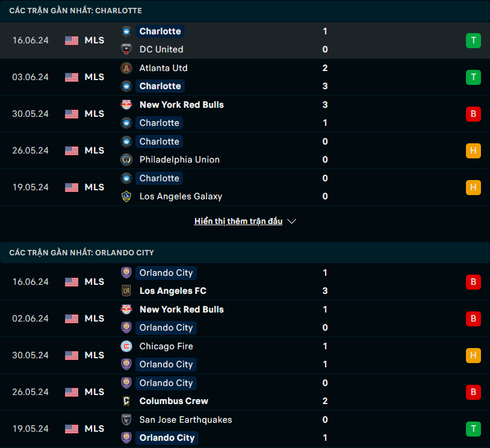The image size is (490, 448).
Task: Click Orlando City crest in Los Angeles FC match
Action: (x=126, y=273)
